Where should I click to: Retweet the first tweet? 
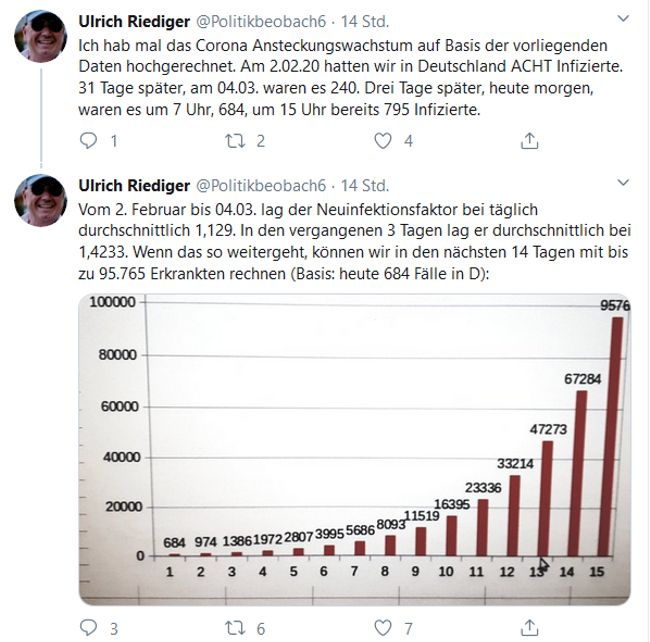[x=235, y=141]
